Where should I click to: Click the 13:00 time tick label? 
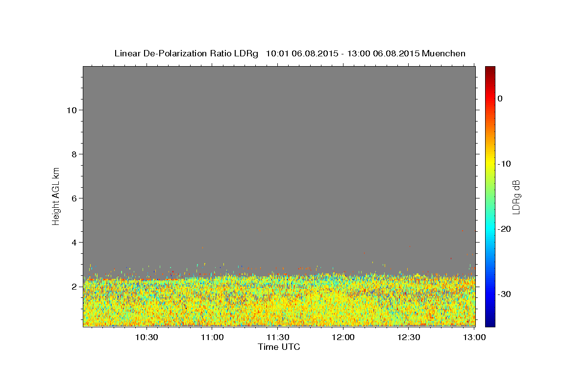click(x=474, y=337)
